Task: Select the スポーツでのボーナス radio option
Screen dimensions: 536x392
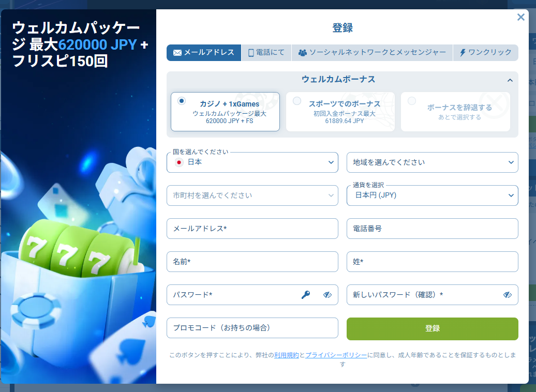Action: click(297, 101)
